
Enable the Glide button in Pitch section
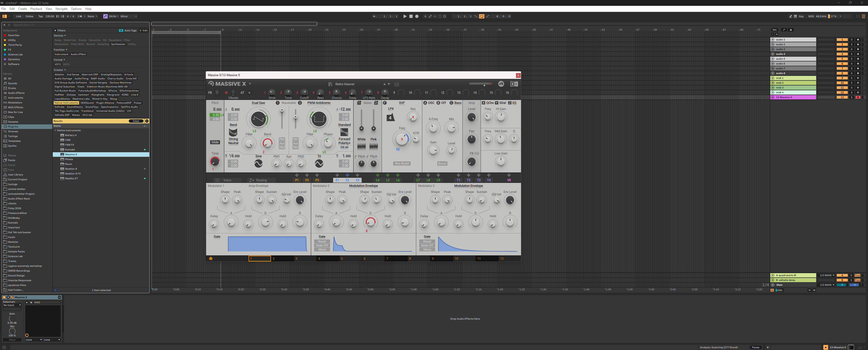tap(215, 142)
